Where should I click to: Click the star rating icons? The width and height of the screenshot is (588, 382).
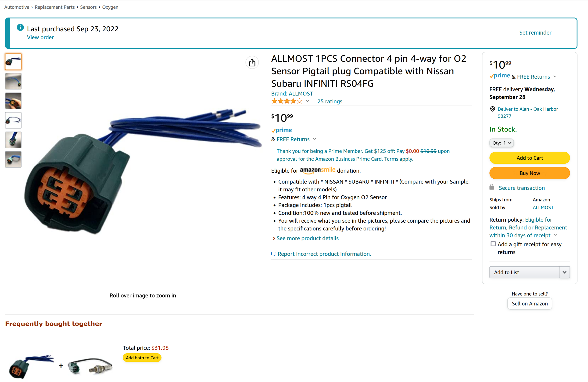(287, 101)
